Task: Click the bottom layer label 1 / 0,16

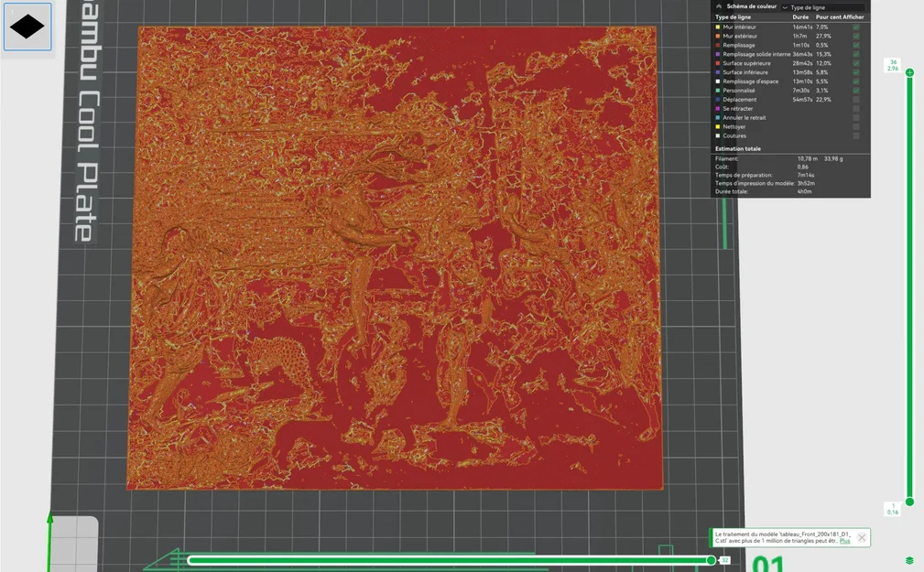Action: pyautogui.click(x=893, y=509)
